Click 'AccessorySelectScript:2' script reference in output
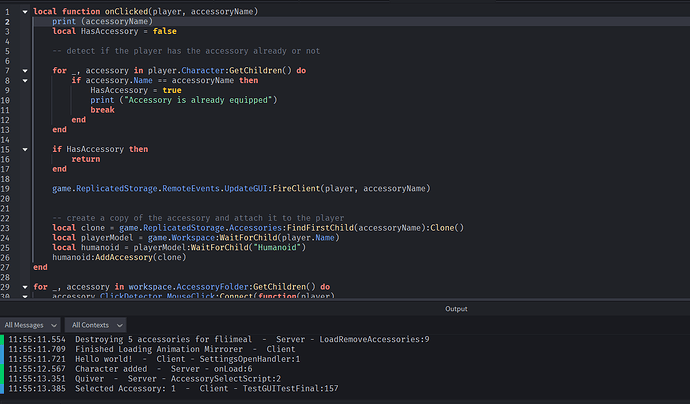 point(226,378)
